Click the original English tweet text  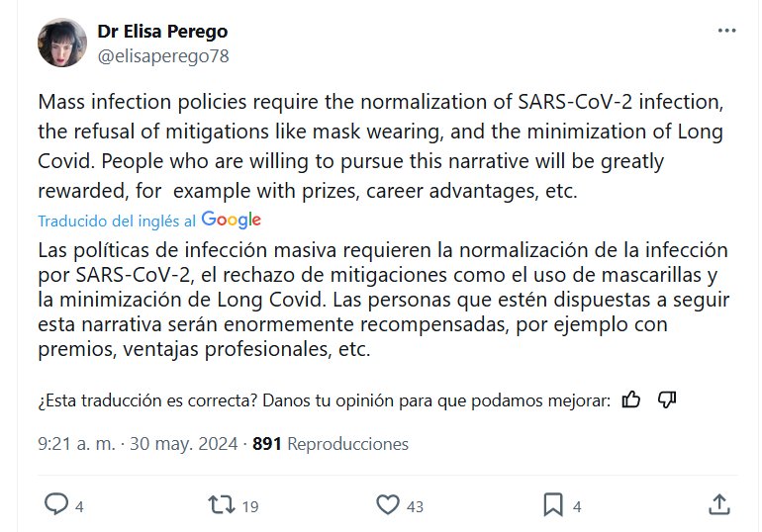(x=366, y=146)
